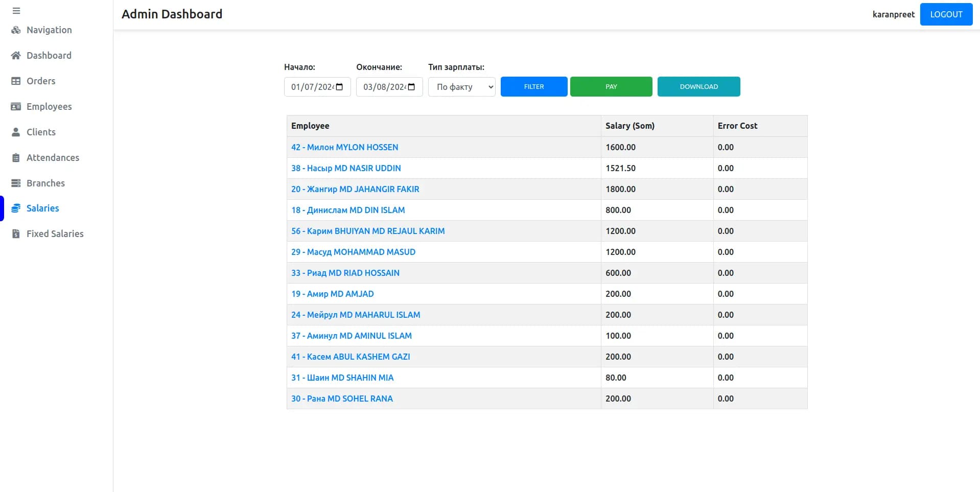The width and height of the screenshot is (980, 492).
Task: Open employee 30 MD SOHEL RANA link
Action: pyautogui.click(x=342, y=399)
